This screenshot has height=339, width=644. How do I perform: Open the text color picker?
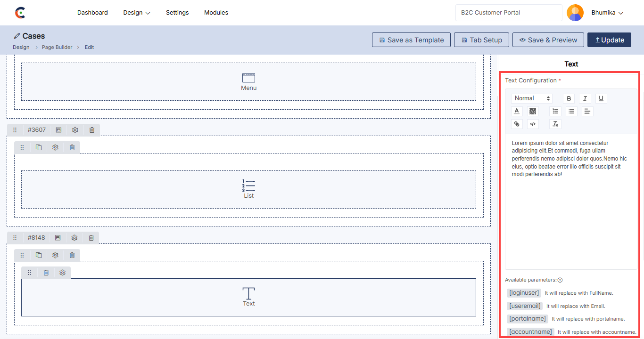pyautogui.click(x=517, y=112)
